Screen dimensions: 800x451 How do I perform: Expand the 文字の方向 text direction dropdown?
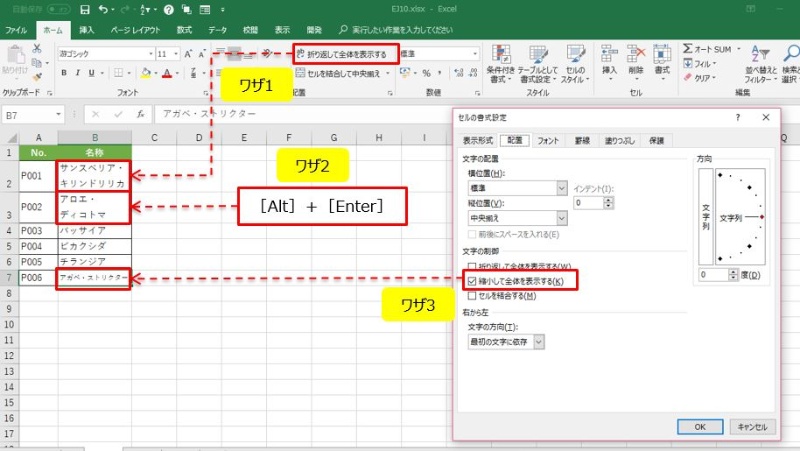coord(539,342)
